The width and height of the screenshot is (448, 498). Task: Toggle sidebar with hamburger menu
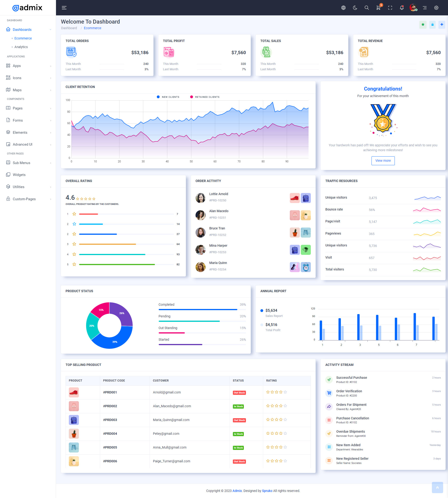point(64,8)
